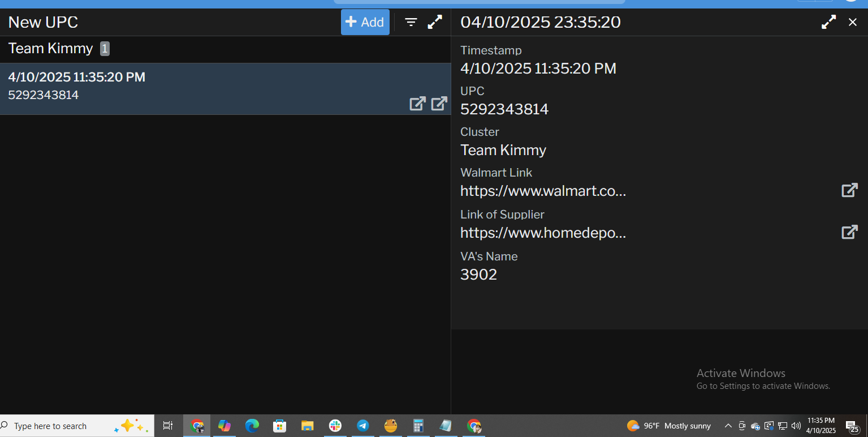The width and height of the screenshot is (868, 437).
Task: Click first open-link icon in list row
Action: (x=417, y=104)
